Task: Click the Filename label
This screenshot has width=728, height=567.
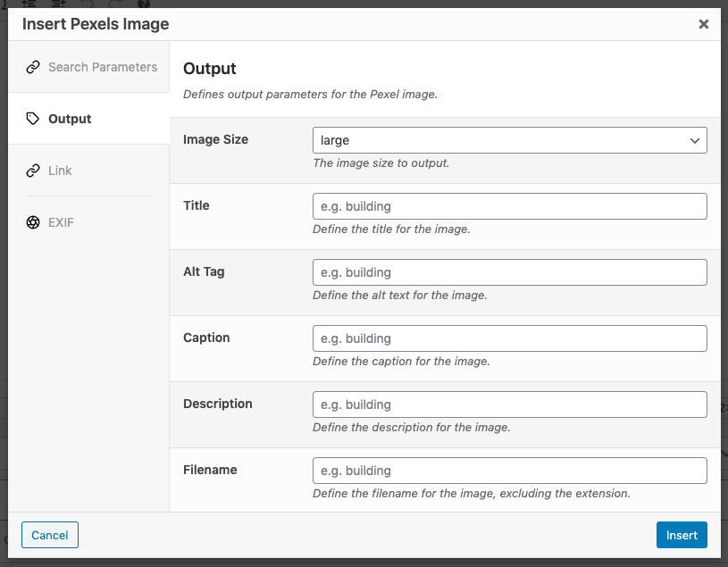Action: point(210,470)
